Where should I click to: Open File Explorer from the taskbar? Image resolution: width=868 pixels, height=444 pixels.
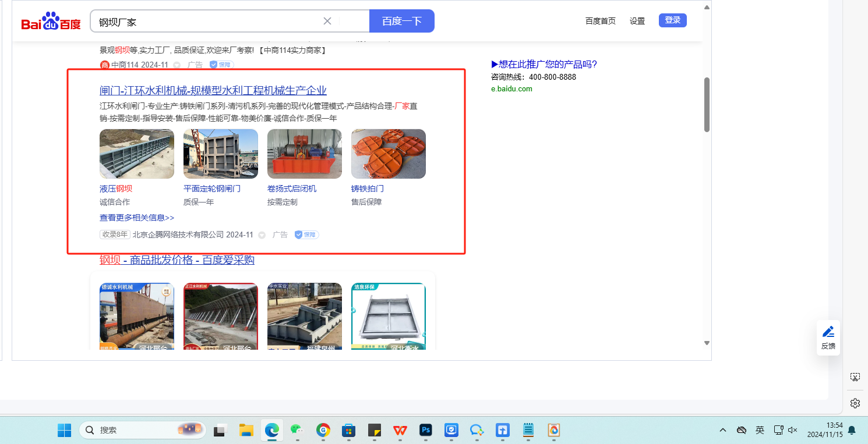point(246,430)
